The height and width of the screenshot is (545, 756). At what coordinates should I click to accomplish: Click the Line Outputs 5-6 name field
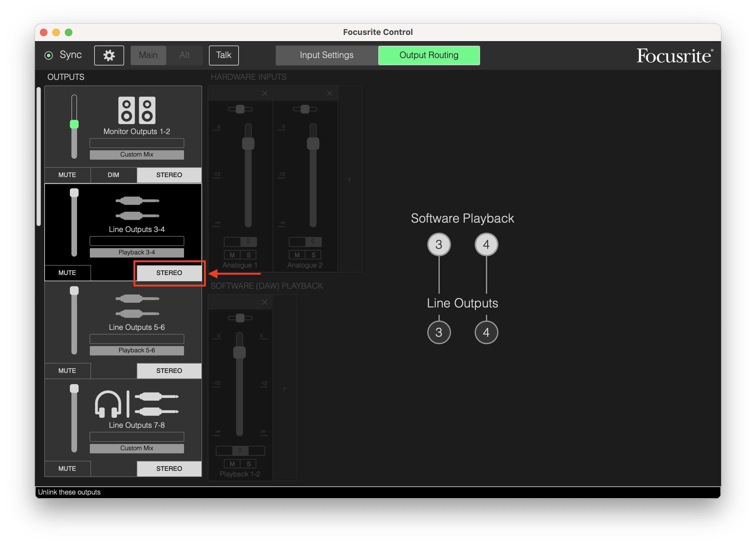(137, 339)
